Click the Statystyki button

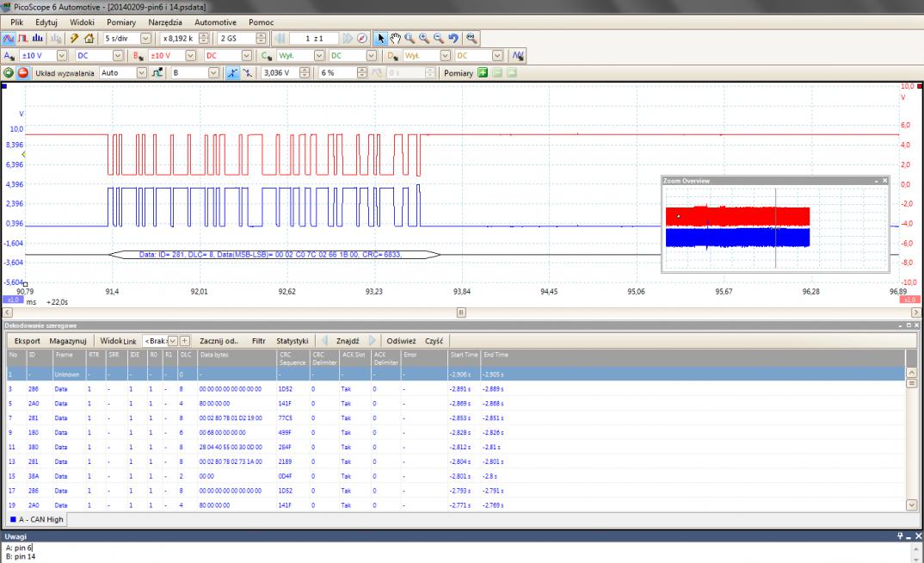point(292,341)
